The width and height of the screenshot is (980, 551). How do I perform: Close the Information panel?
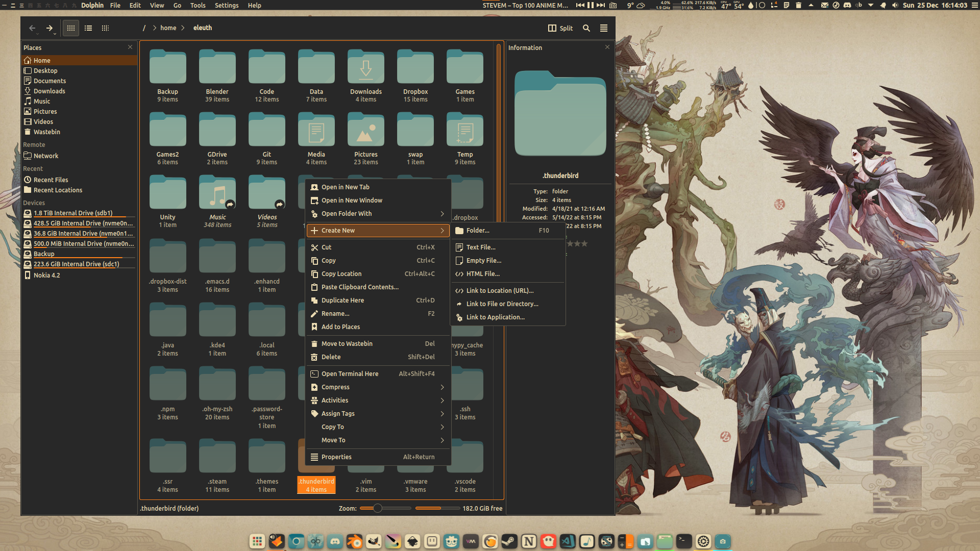coord(607,47)
